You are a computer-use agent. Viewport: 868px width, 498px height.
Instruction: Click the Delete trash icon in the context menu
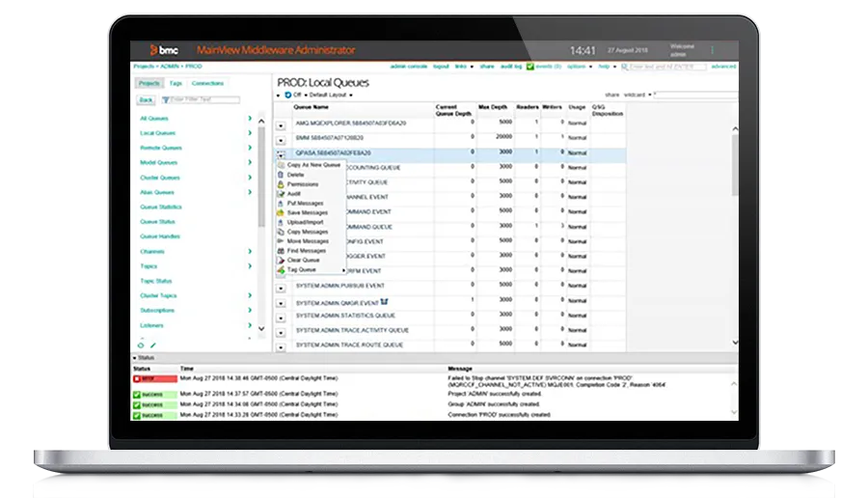pos(281,175)
